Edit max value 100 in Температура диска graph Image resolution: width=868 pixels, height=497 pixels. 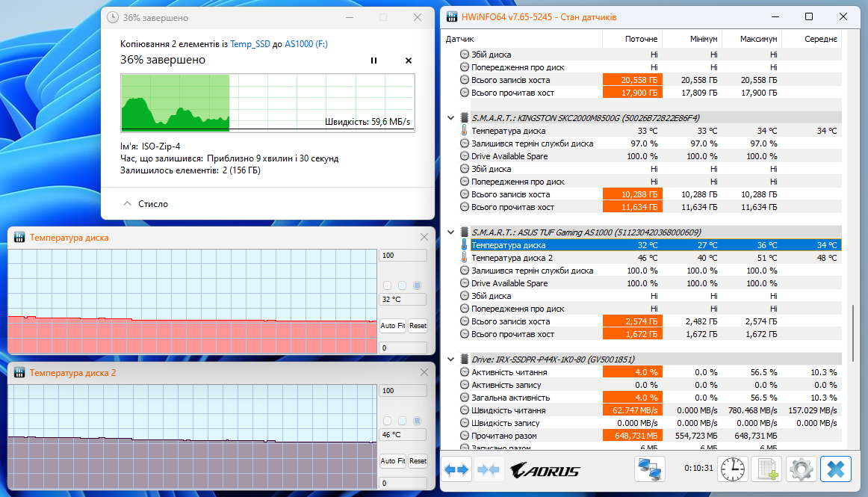coord(403,256)
